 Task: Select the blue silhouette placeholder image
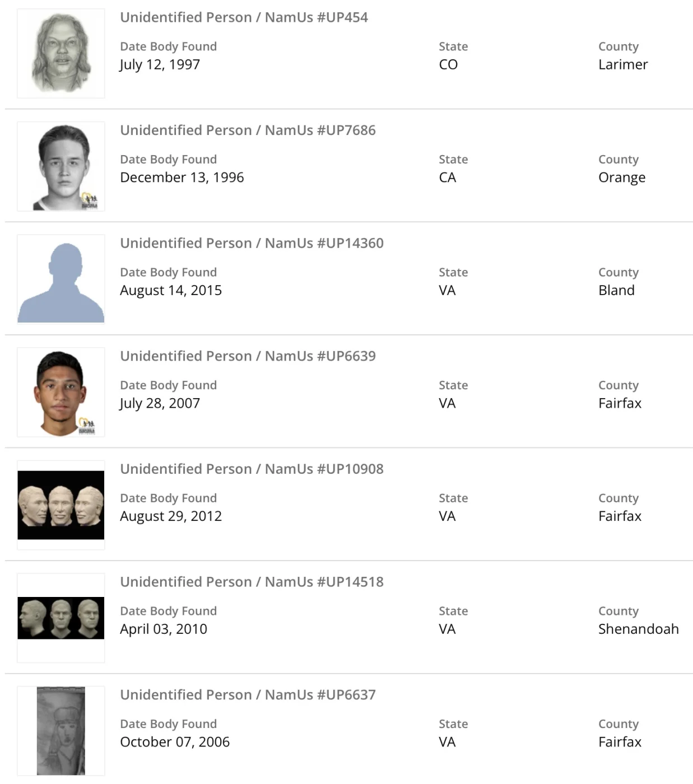tap(61, 280)
